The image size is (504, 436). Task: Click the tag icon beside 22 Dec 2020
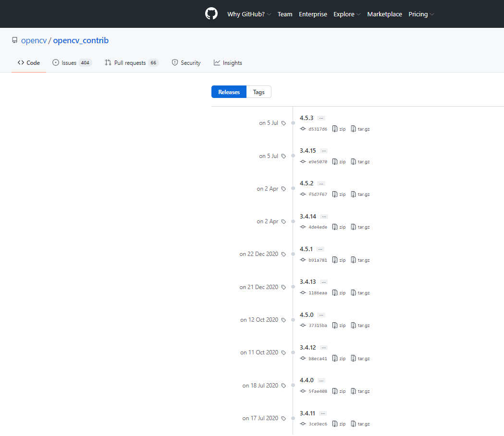click(283, 254)
